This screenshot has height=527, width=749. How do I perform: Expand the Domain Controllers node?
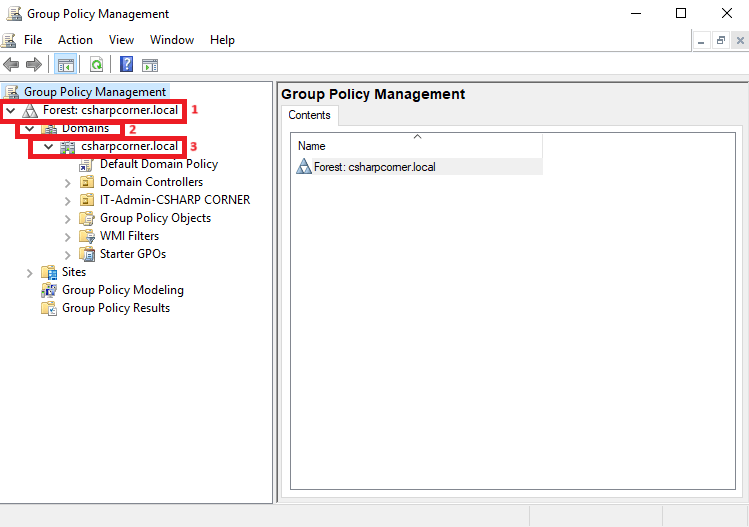coord(68,183)
